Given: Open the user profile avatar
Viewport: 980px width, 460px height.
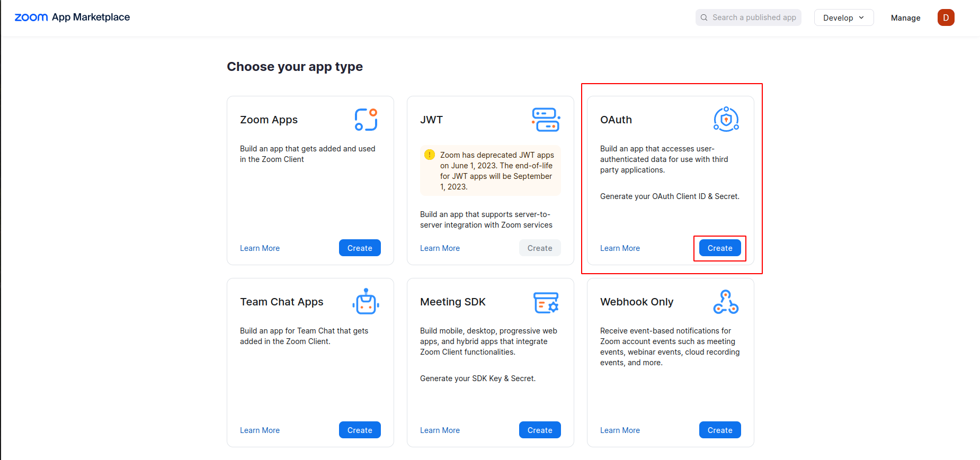Looking at the screenshot, I should tap(946, 17).
